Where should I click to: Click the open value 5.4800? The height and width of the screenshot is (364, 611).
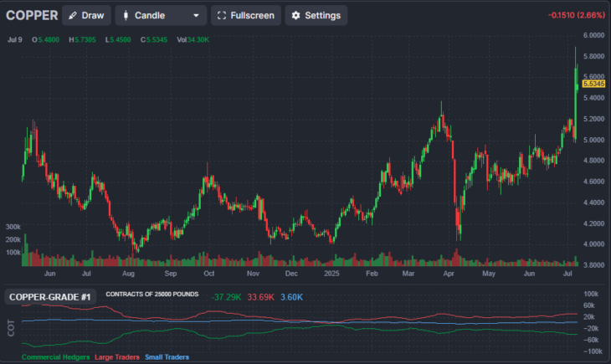click(49, 40)
